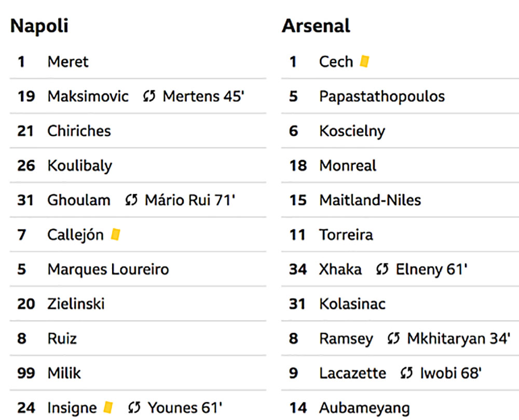
Task: Click the substitution icon beside Mário Rui 71'
Action: (x=131, y=200)
